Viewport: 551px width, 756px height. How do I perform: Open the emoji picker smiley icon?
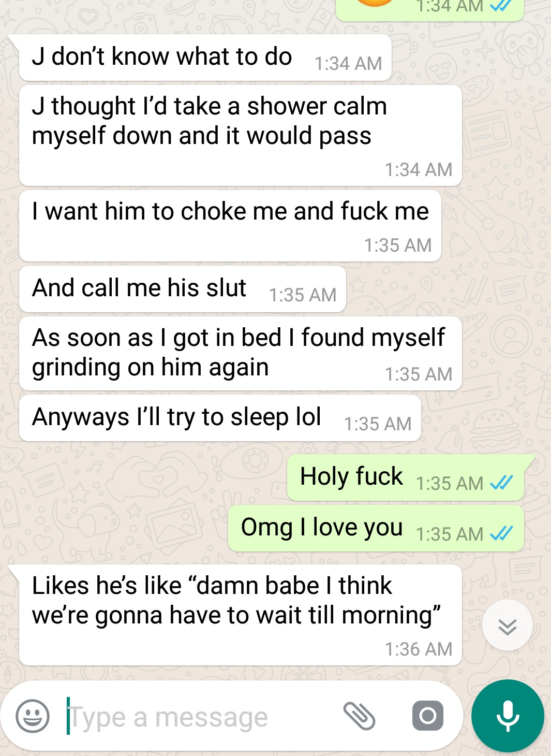(33, 716)
